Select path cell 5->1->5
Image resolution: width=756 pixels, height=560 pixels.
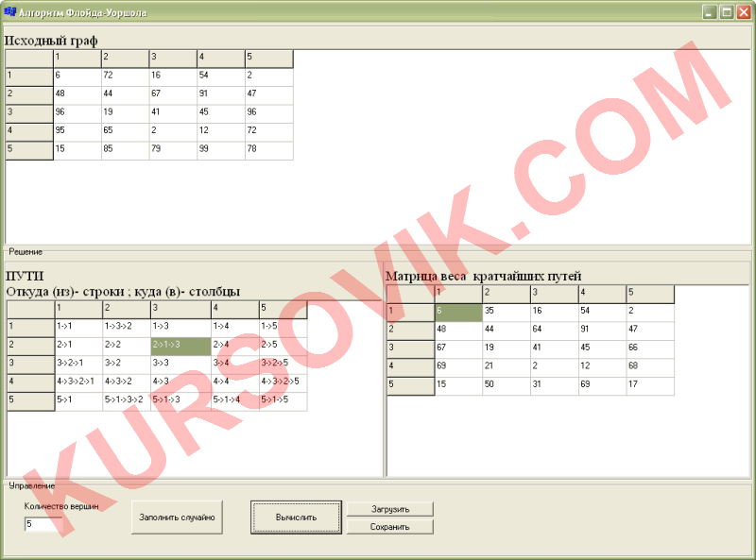click(283, 401)
